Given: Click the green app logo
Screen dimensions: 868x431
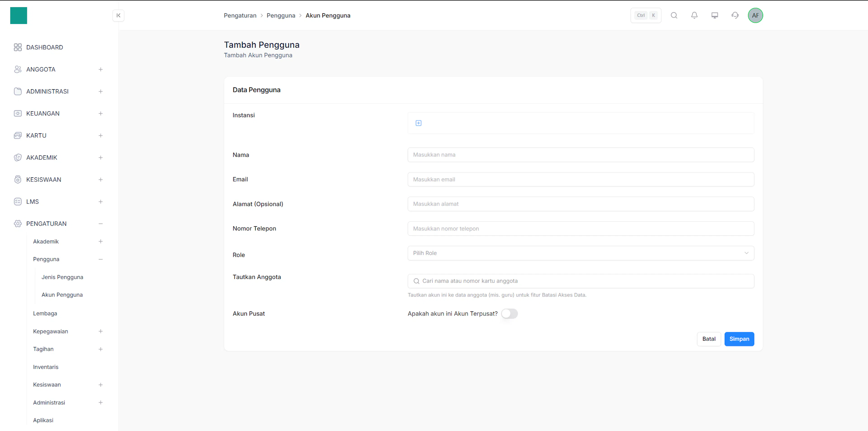Looking at the screenshot, I should point(19,16).
